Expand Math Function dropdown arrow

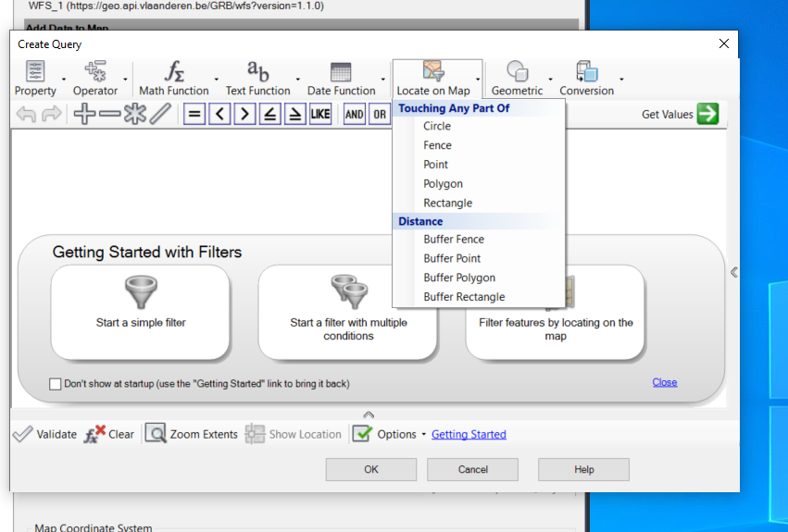click(x=217, y=80)
